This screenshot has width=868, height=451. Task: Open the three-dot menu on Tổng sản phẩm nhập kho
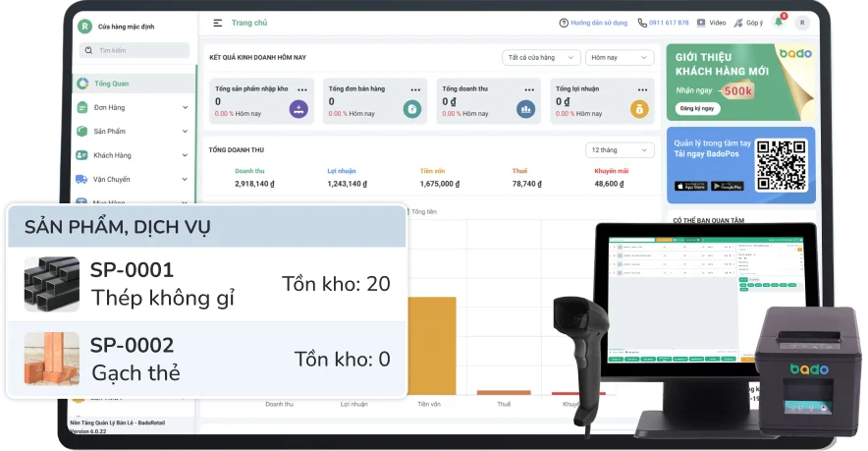point(302,89)
